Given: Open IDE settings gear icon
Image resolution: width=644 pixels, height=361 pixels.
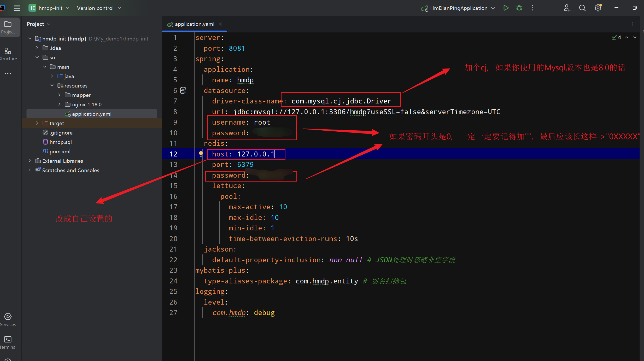Looking at the screenshot, I should [x=598, y=8].
